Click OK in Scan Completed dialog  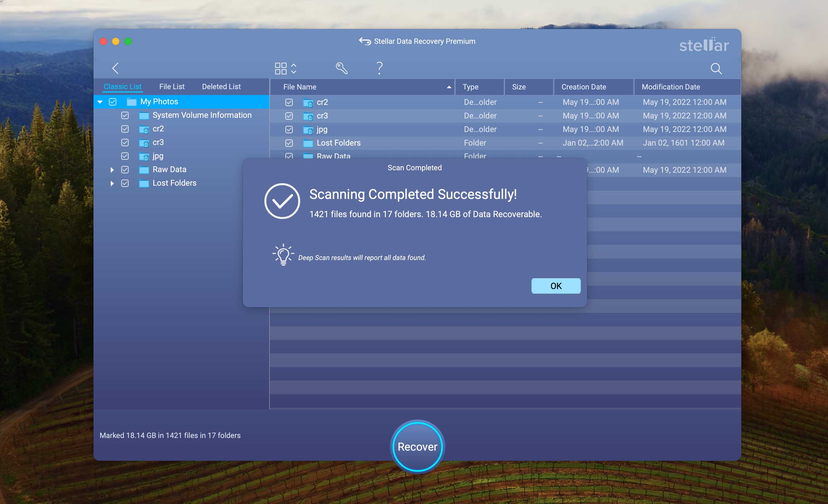pyautogui.click(x=556, y=286)
